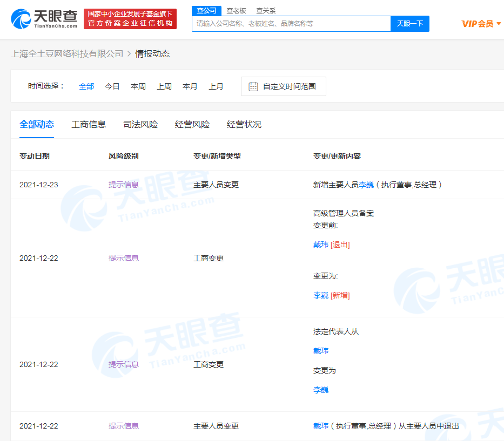The image size is (504, 441).
Task: Filter time by 今日
Action: tap(112, 86)
